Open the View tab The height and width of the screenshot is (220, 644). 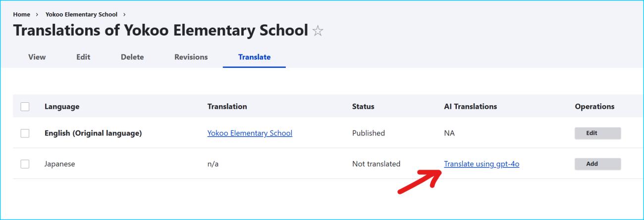(x=37, y=57)
